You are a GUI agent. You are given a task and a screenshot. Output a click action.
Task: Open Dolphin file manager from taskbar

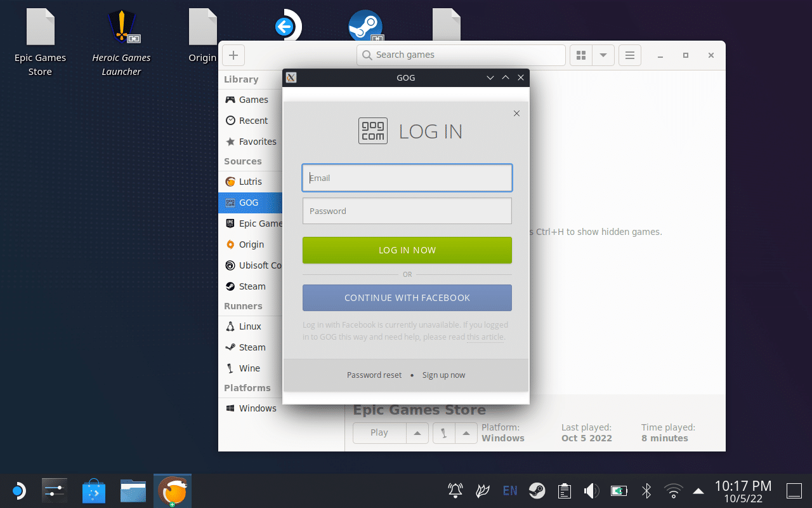[x=133, y=491]
